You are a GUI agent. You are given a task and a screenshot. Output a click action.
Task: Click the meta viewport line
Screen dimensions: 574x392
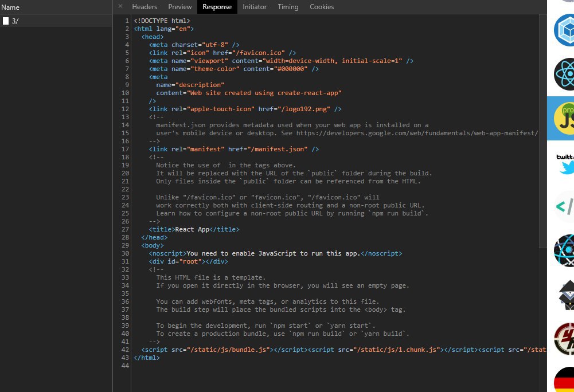point(281,61)
